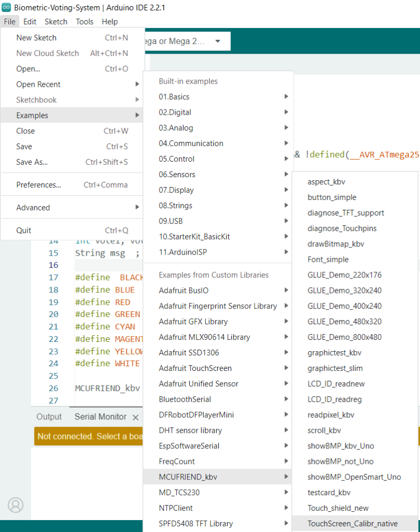This screenshot has height=532, width=420.
Task: Expand 02.Digital examples
Action: point(218,112)
